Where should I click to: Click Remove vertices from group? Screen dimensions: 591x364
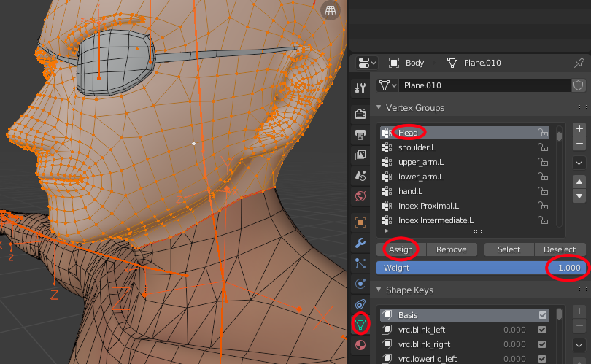(452, 249)
